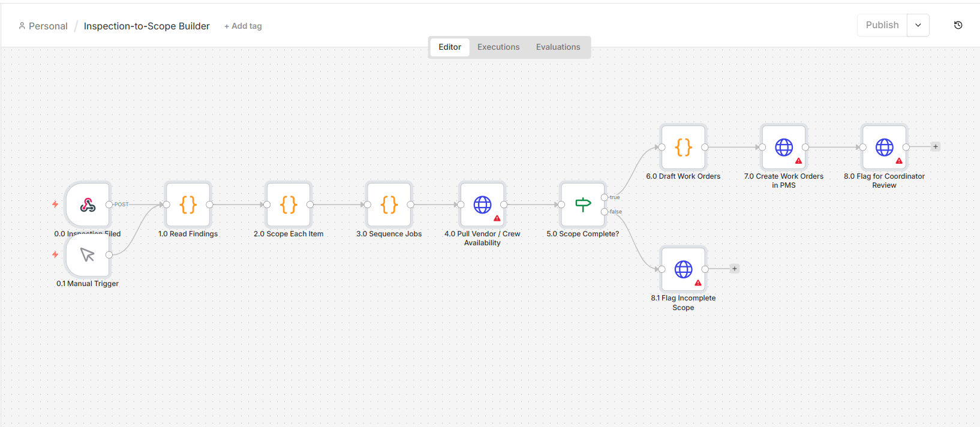980x427 pixels.
Task: Open the Inspection Filed webhook node
Action: pos(88,205)
